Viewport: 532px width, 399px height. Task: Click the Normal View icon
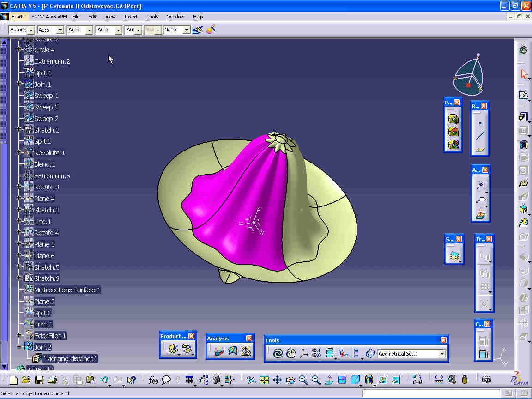pyautogui.click(x=329, y=380)
